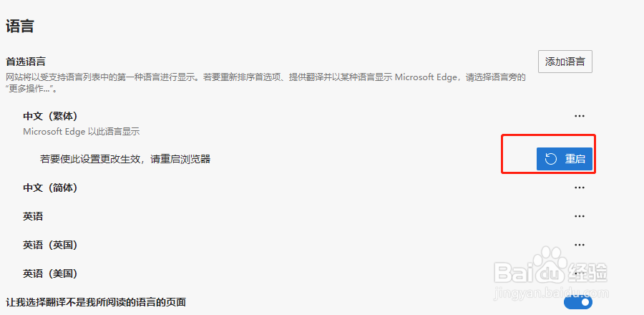Click the 请重启浏览器 notice text
The width and height of the screenshot is (644, 315).
click(x=125, y=159)
